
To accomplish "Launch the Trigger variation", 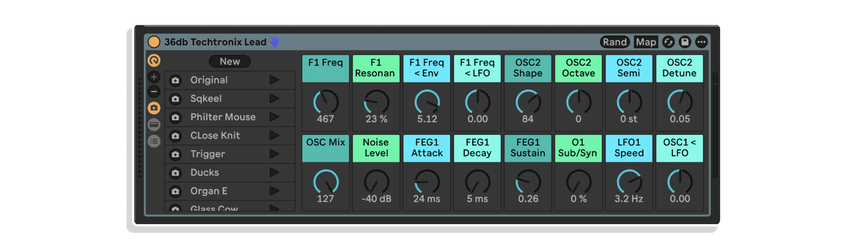I will click(x=274, y=154).
